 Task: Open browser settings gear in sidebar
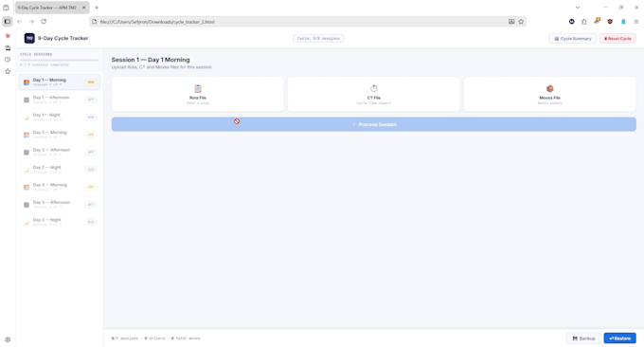8,339
